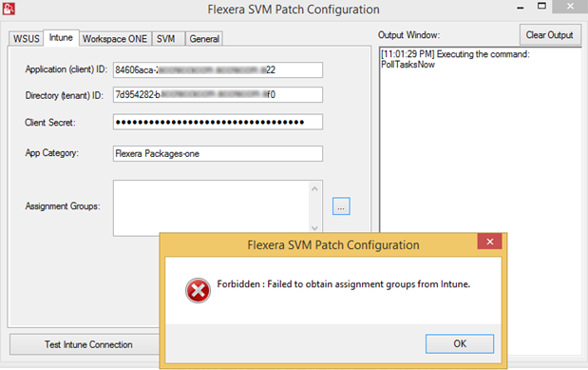588x370 pixels.
Task: Close the main configuration window
Action: pos(570,7)
